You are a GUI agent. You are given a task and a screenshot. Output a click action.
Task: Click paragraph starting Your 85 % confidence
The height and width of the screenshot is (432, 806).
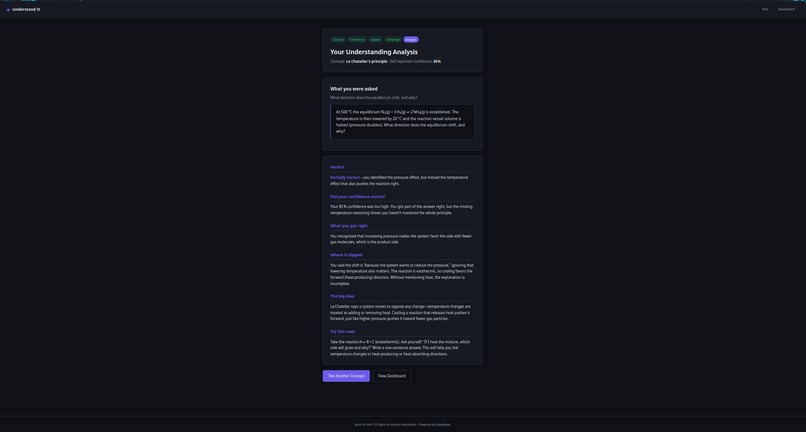pos(402,210)
